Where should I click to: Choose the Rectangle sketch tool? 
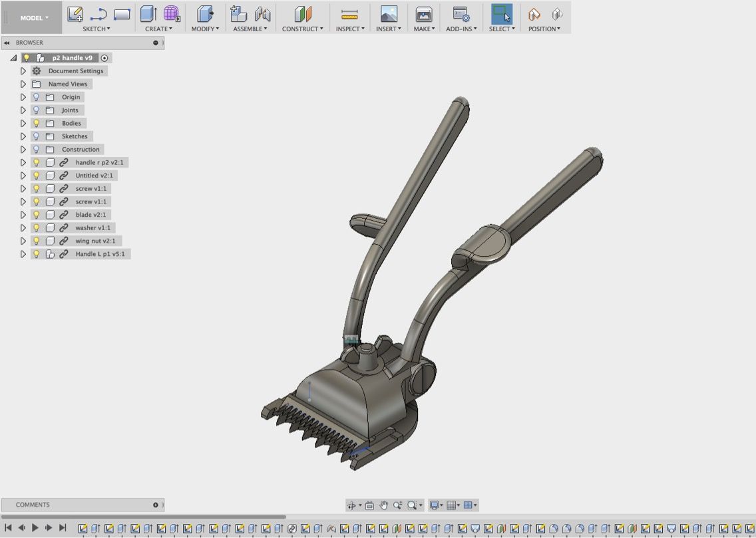pyautogui.click(x=122, y=14)
